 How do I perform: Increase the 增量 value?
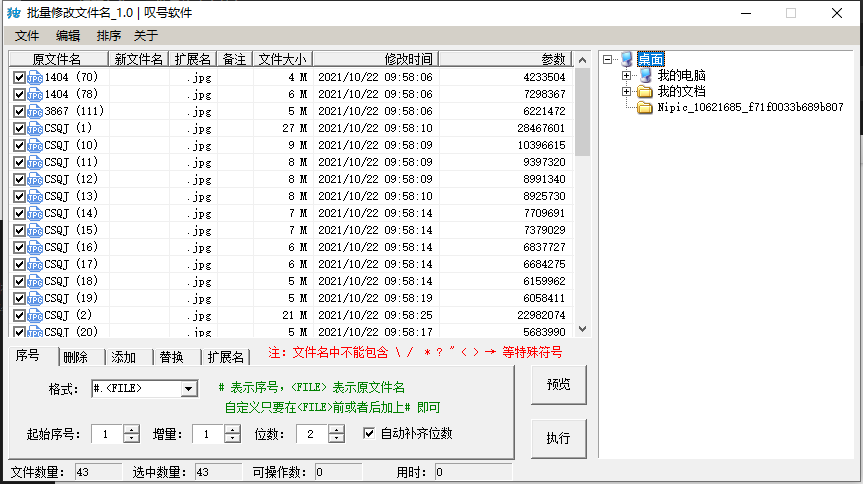click(232, 429)
